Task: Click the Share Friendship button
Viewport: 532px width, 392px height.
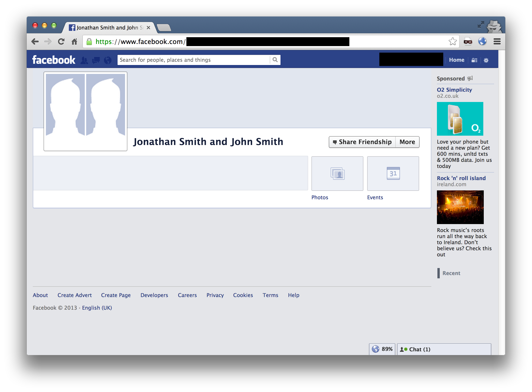Action: coord(362,142)
